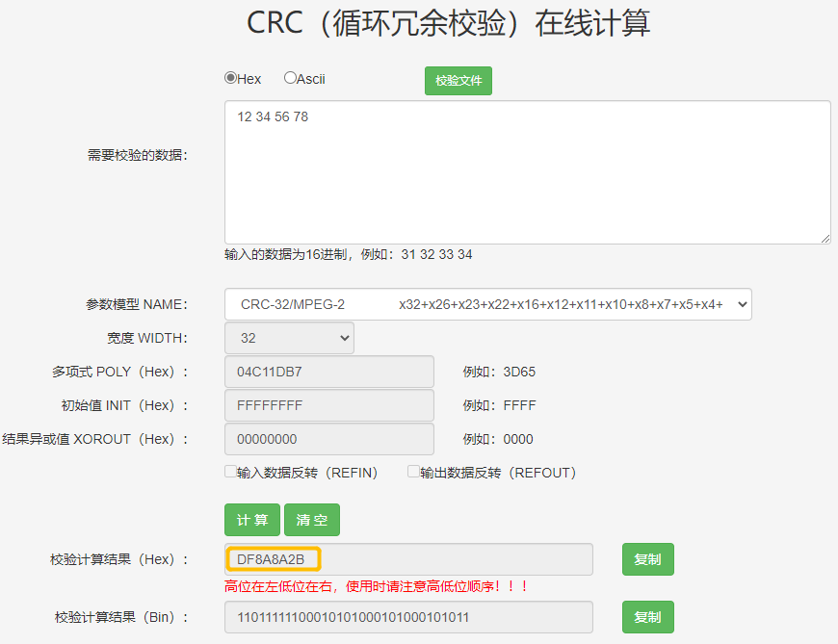This screenshot has width=838, height=644.
Task: Copy the Bin result with its 复制 button
Action: (x=647, y=617)
